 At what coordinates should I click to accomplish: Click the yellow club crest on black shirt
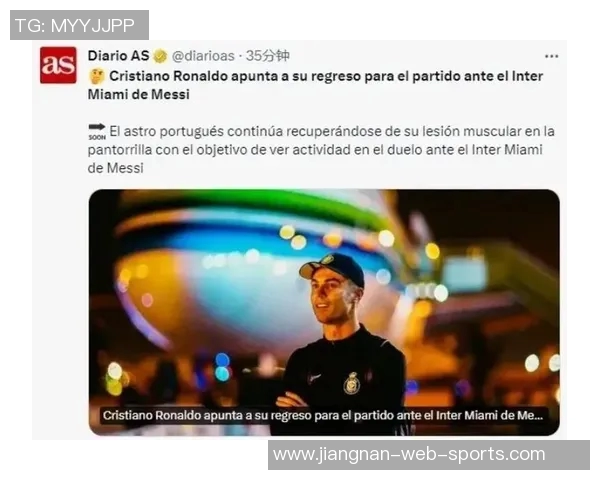(x=351, y=384)
